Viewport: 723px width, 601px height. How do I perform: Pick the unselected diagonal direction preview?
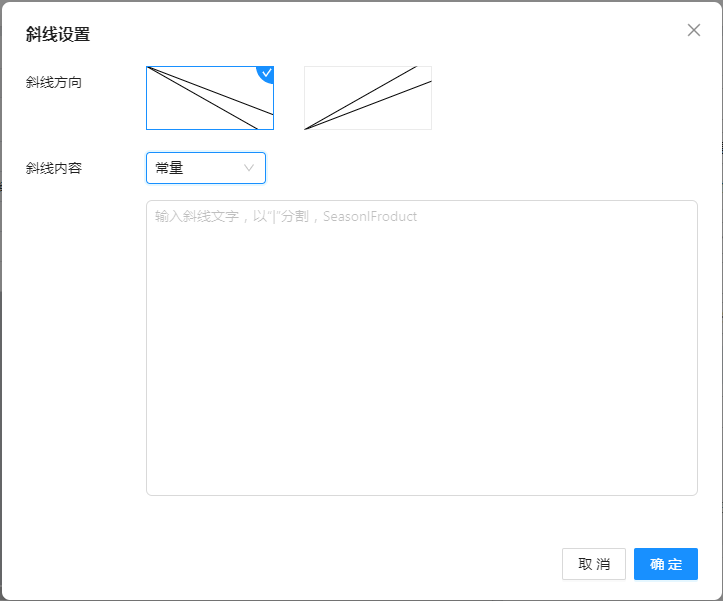tap(368, 98)
